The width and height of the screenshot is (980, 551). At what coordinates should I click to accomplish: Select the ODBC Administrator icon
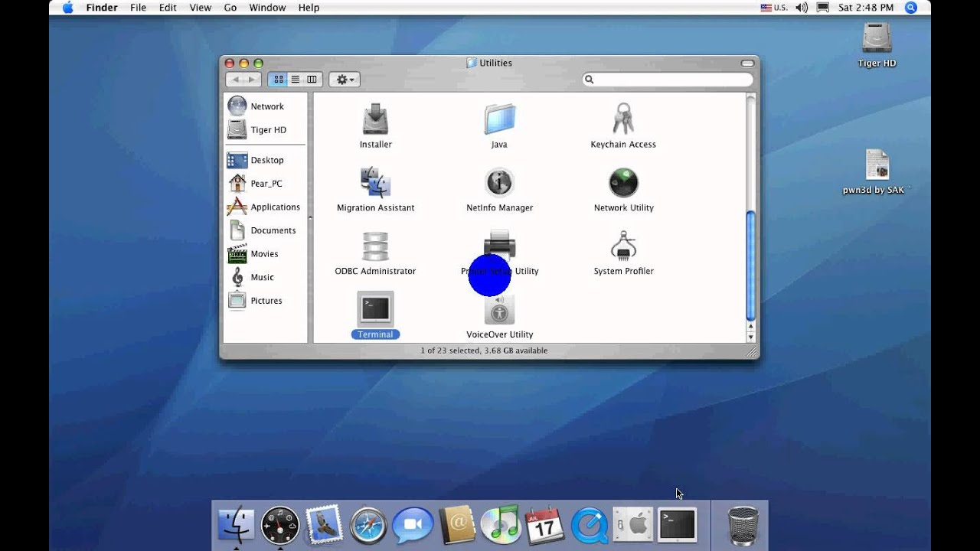tap(375, 246)
